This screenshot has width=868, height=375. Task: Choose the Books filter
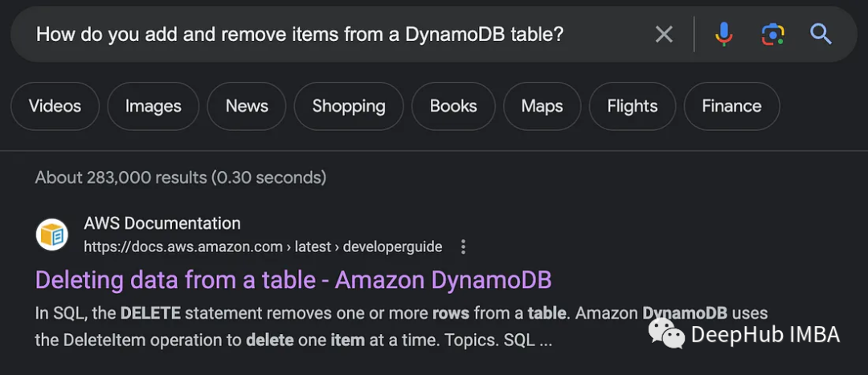[x=453, y=106]
